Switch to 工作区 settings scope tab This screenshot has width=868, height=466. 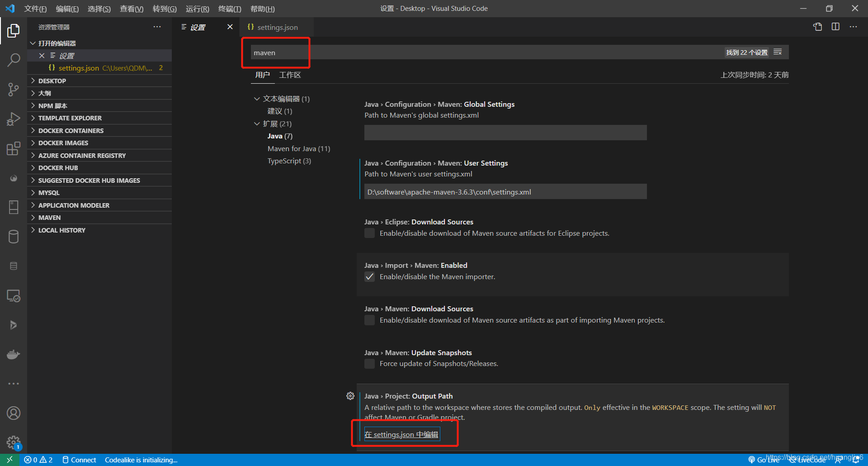click(x=290, y=75)
